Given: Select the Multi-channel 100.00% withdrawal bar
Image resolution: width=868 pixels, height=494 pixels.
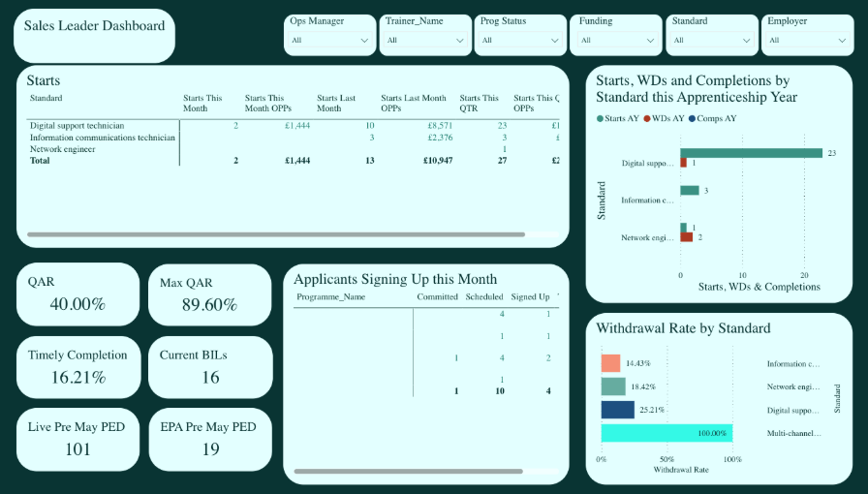Looking at the screenshot, I should tap(666, 434).
